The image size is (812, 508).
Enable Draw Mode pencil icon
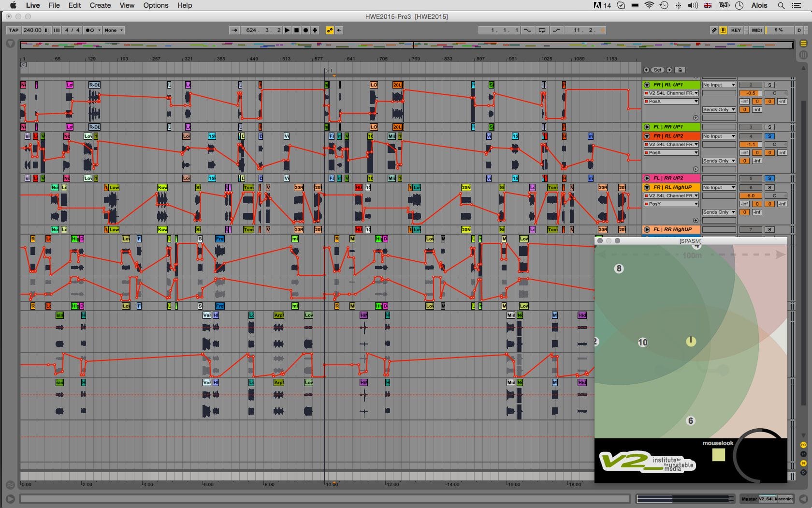(x=714, y=30)
